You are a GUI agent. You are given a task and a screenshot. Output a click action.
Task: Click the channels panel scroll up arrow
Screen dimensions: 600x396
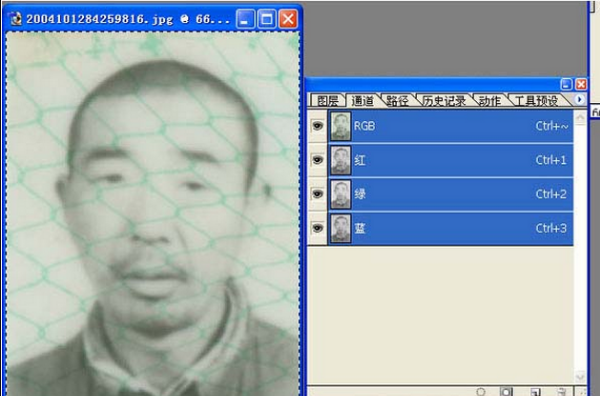(x=580, y=117)
